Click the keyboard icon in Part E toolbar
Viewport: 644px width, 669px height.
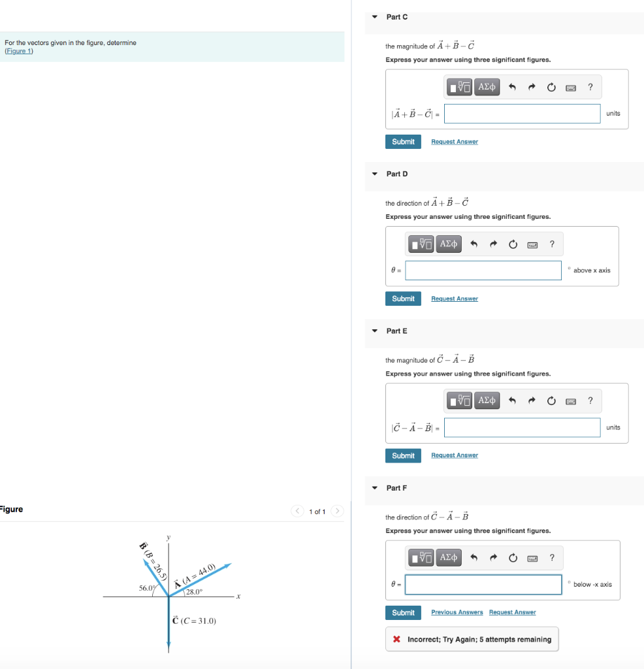pos(570,400)
